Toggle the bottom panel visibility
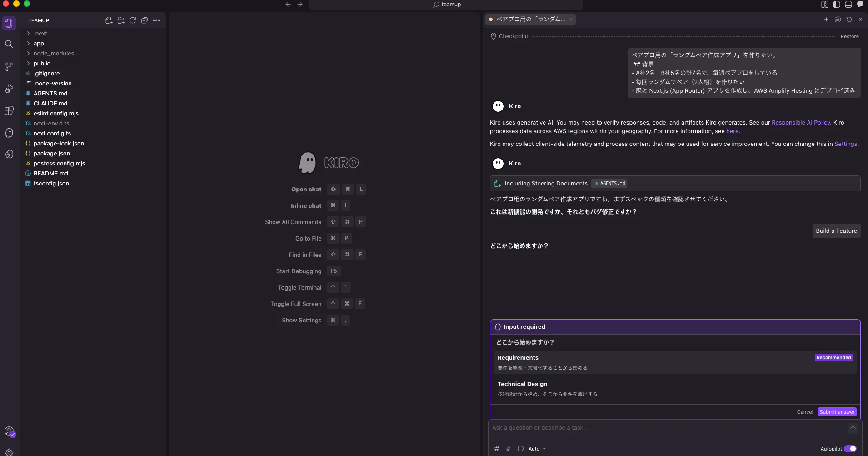 point(848,5)
